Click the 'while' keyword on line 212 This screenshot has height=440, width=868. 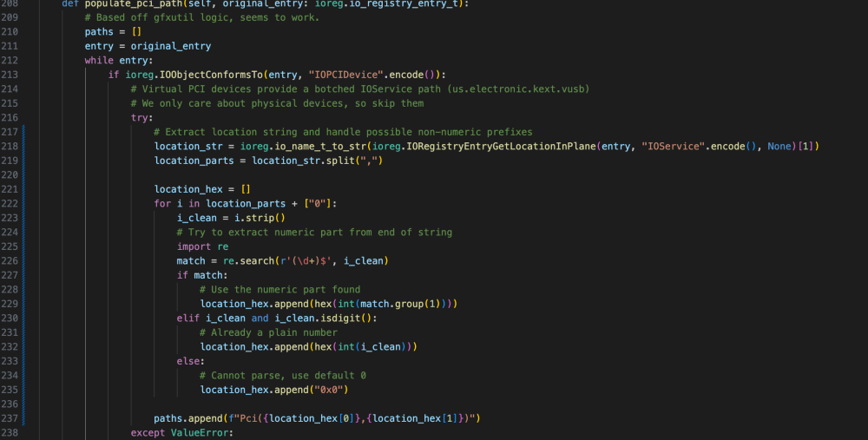coord(99,61)
